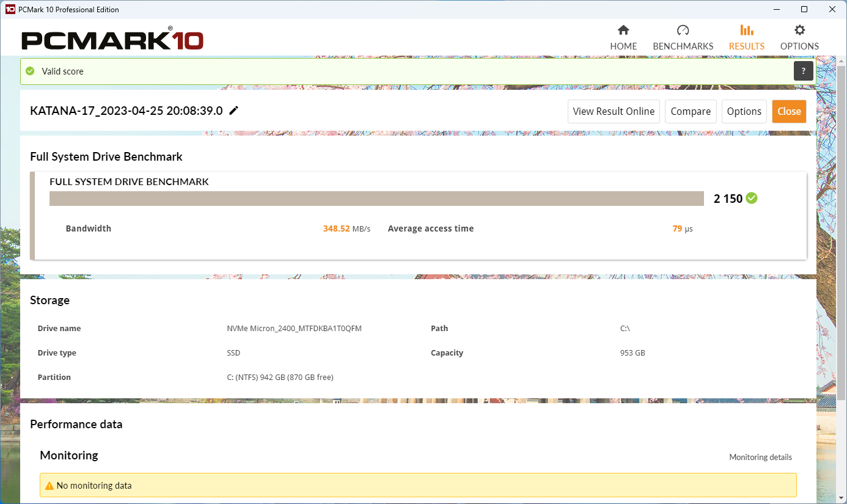Click the capacity value 953 GB
Image resolution: width=847 pixels, height=504 pixels.
632,353
